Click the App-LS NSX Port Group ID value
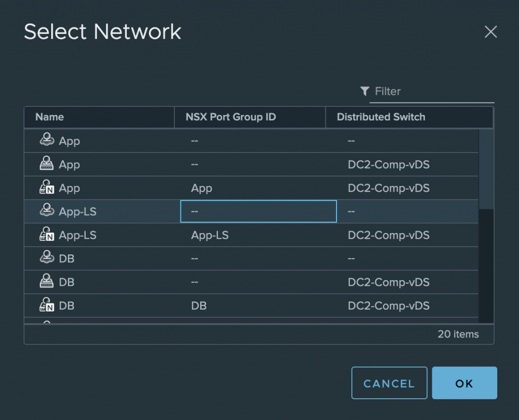 [210, 235]
